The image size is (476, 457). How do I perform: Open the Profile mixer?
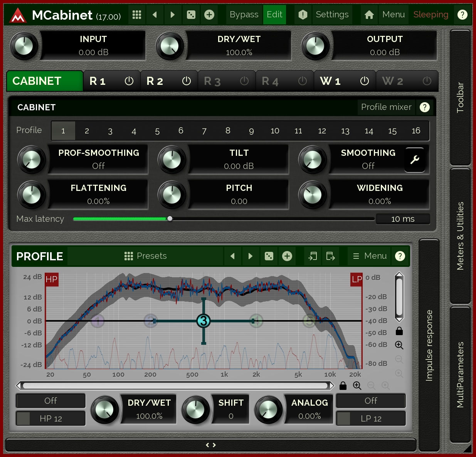[x=386, y=107]
